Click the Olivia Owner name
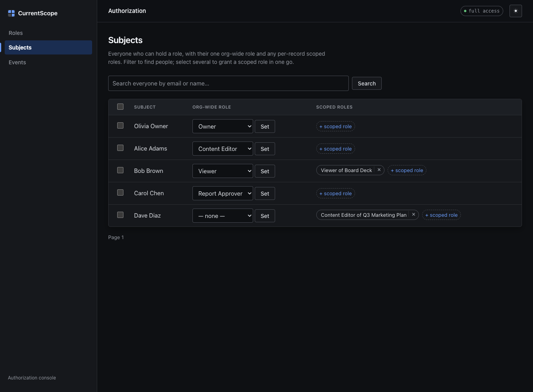Screen dimensions: 533x392 tap(151, 126)
